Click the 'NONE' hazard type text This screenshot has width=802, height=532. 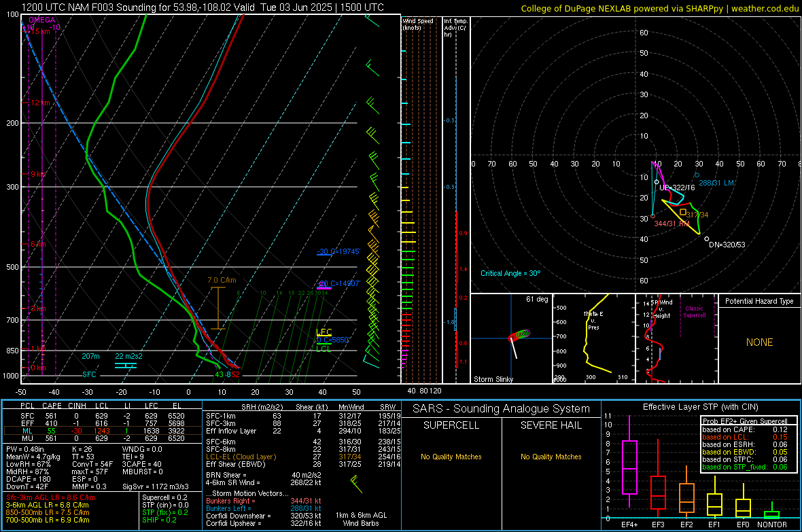click(759, 342)
